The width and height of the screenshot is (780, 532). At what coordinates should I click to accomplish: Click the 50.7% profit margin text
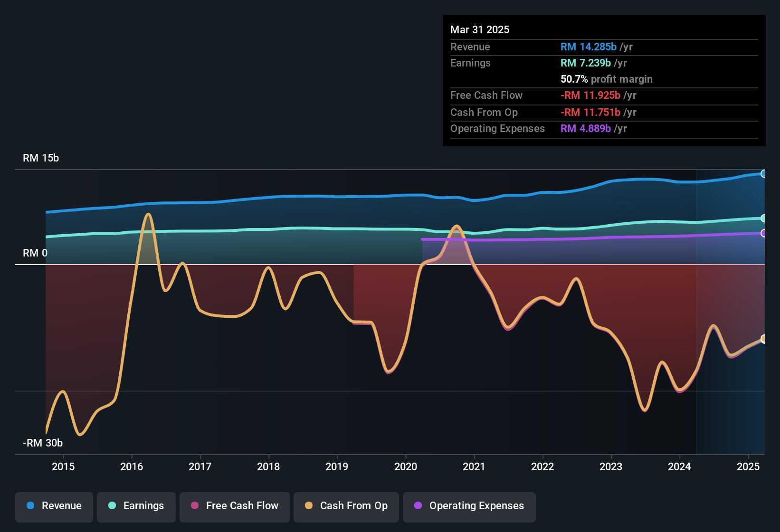(x=606, y=79)
